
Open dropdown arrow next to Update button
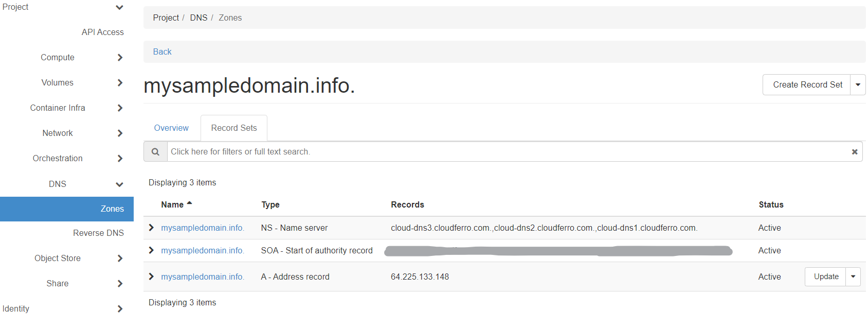pos(853,277)
